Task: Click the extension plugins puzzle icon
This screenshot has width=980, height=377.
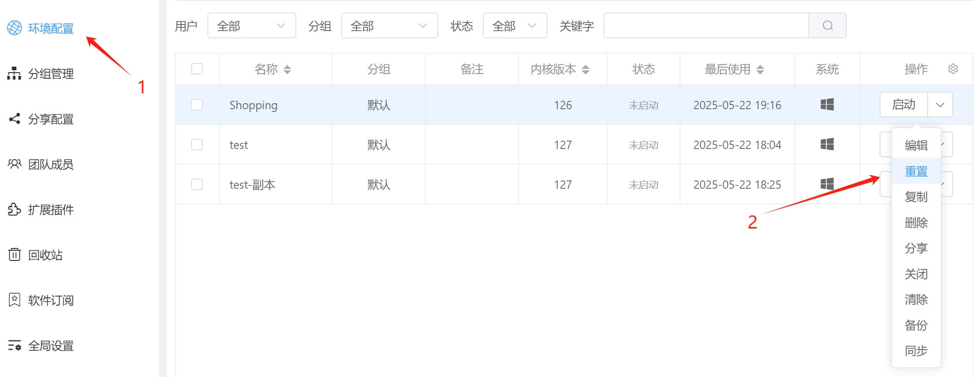Action: coord(14,210)
